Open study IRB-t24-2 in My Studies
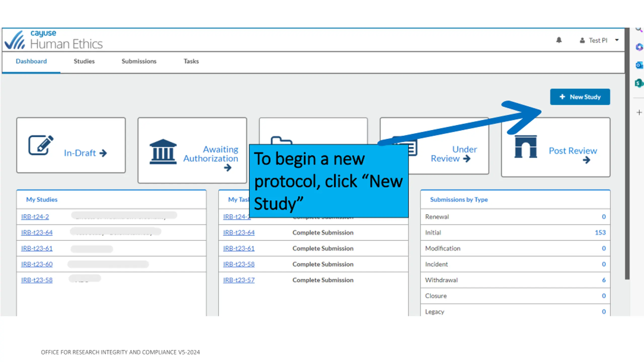The height and width of the screenshot is (362, 644). 35,217
